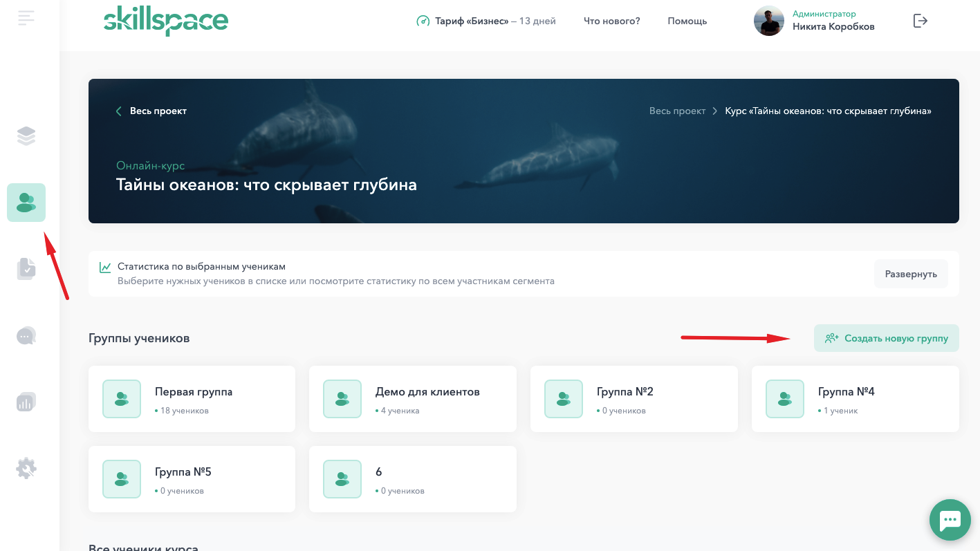The image size is (980, 551).
Task: Click the breadcrumb course title Тайны океанов
Action: point(828,111)
